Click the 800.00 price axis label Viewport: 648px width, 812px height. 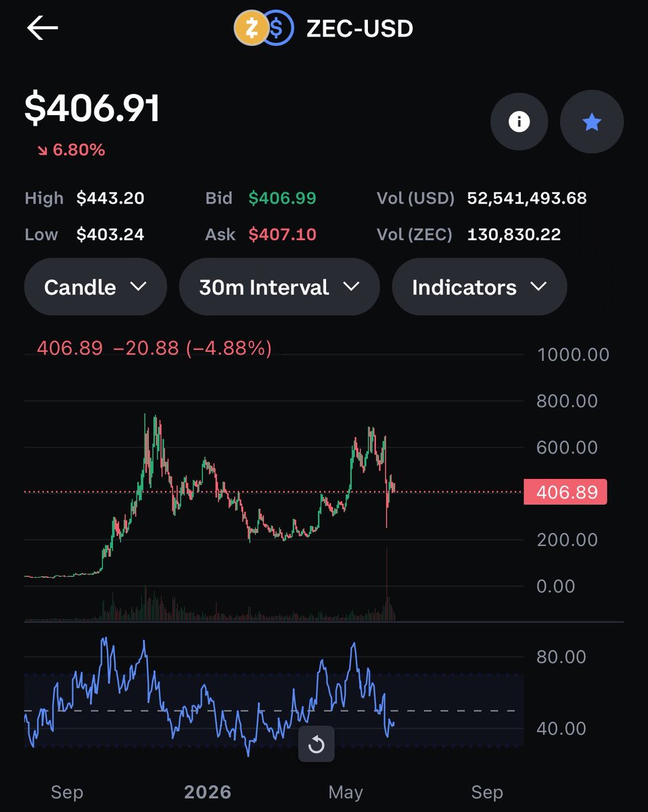[x=567, y=401]
